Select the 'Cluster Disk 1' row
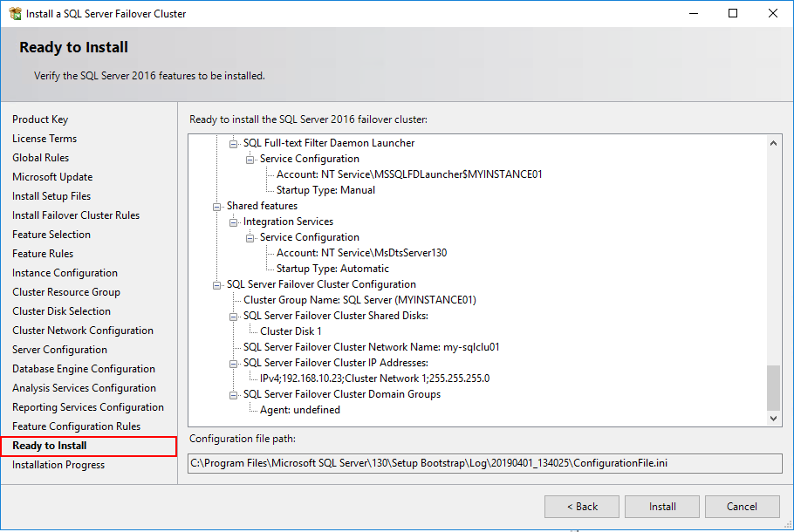 tap(291, 331)
